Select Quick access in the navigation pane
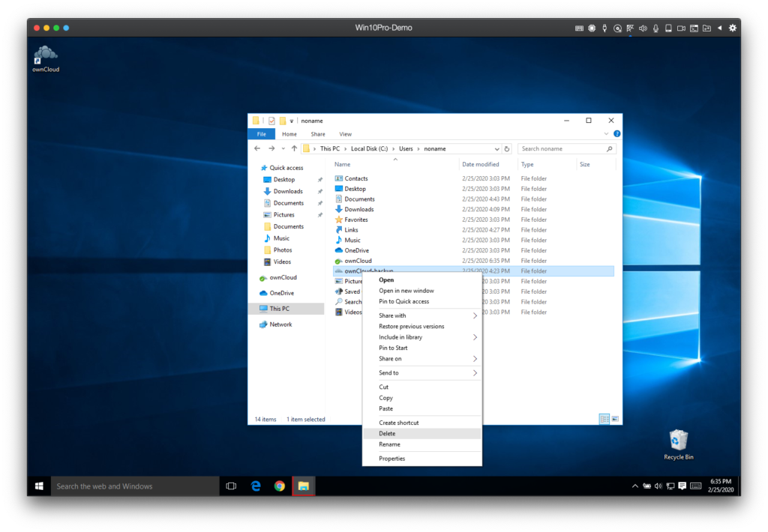This screenshot has width=768, height=532. pos(286,168)
